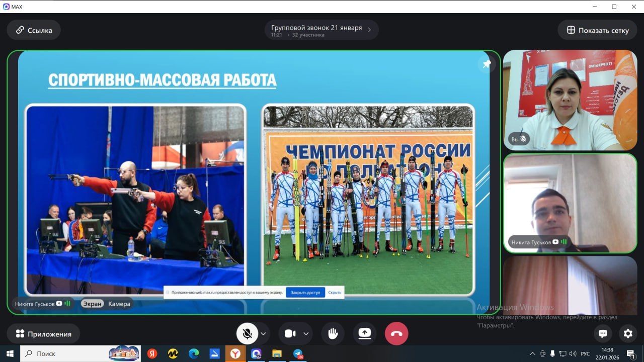Unpin the shared screen with pin icon

pyautogui.click(x=487, y=64)
